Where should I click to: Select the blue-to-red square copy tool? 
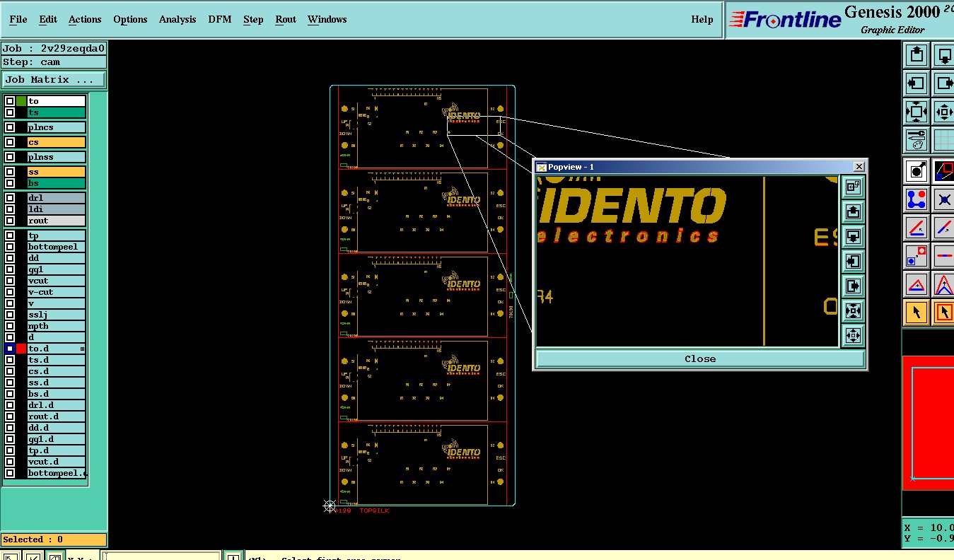[x=917, y=255]
